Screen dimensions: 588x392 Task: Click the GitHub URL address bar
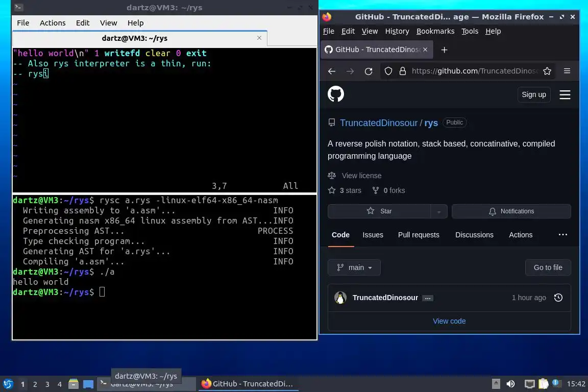coord(474,71)
